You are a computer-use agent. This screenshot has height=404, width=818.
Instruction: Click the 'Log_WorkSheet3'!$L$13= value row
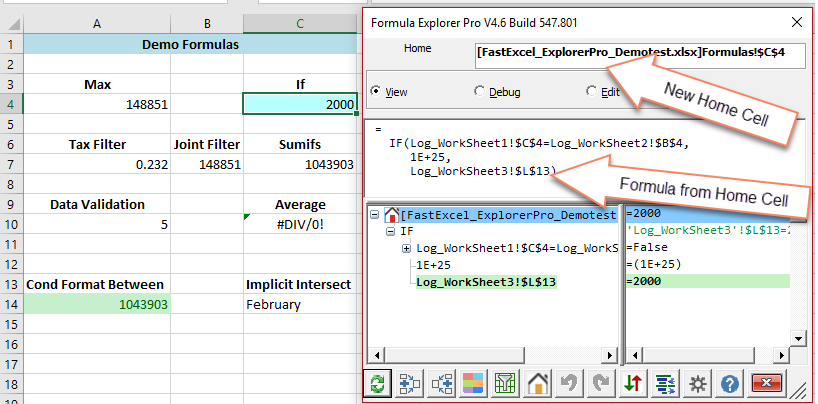[707, 230]
